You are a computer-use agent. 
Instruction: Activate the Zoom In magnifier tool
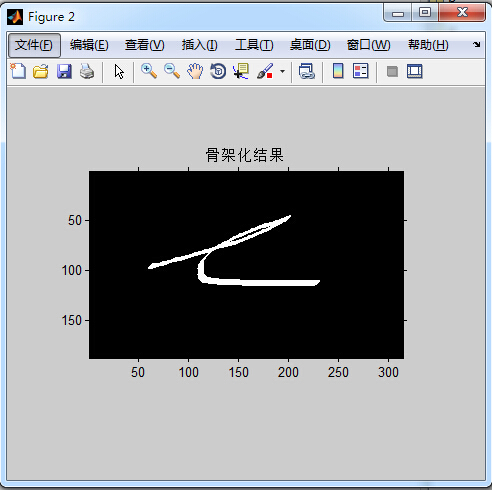click(149, 71)
